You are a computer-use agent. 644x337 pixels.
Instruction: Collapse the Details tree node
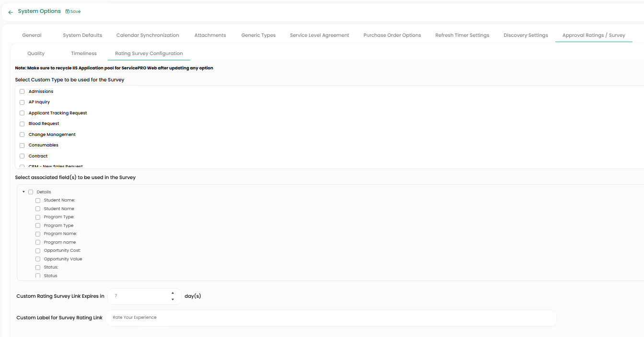tap(23, 192)
